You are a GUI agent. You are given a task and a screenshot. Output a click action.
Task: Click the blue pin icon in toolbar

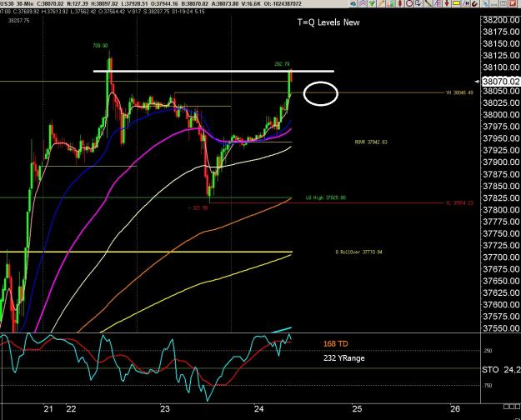pyautogui.click(x=485, y=3)
